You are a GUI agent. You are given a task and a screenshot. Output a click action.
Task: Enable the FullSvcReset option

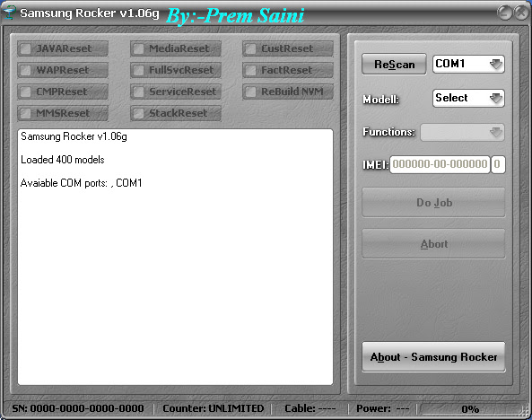[x=138, y=70]
